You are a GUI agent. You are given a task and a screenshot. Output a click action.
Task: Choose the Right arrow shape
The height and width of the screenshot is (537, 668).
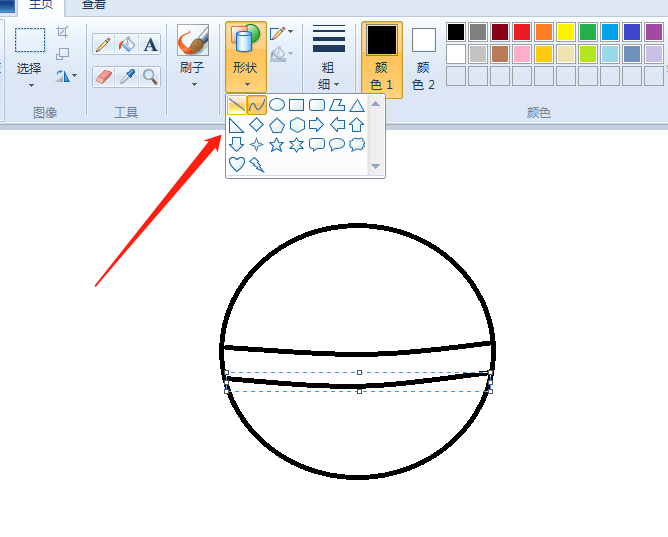[316, 125]
